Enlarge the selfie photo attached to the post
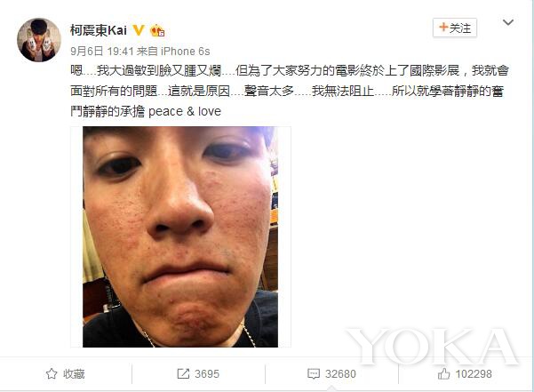This screenshot has height=392, width=534. click(180, 236)
